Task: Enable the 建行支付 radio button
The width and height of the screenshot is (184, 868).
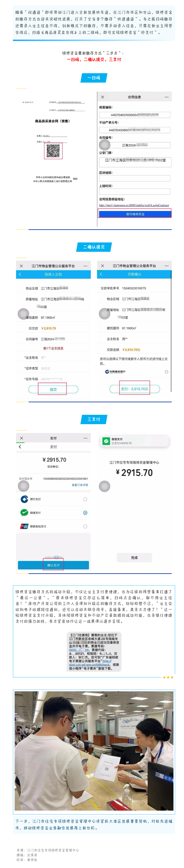Action: (x=85, y=499)
